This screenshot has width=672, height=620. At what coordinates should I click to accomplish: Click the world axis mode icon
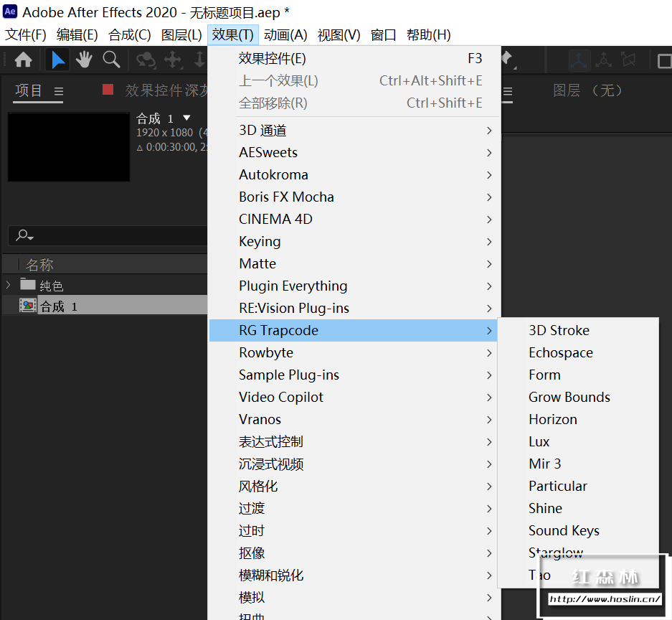[603, 60]
